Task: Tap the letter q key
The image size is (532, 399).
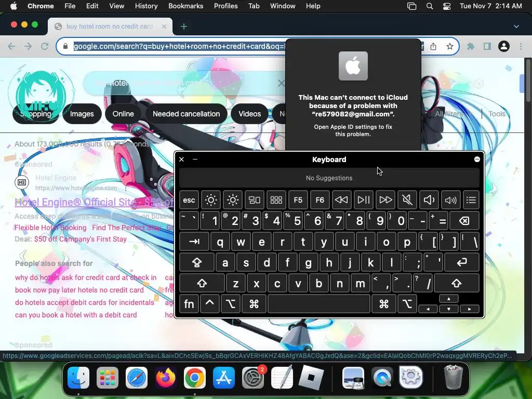Action: tap(220, 242)
